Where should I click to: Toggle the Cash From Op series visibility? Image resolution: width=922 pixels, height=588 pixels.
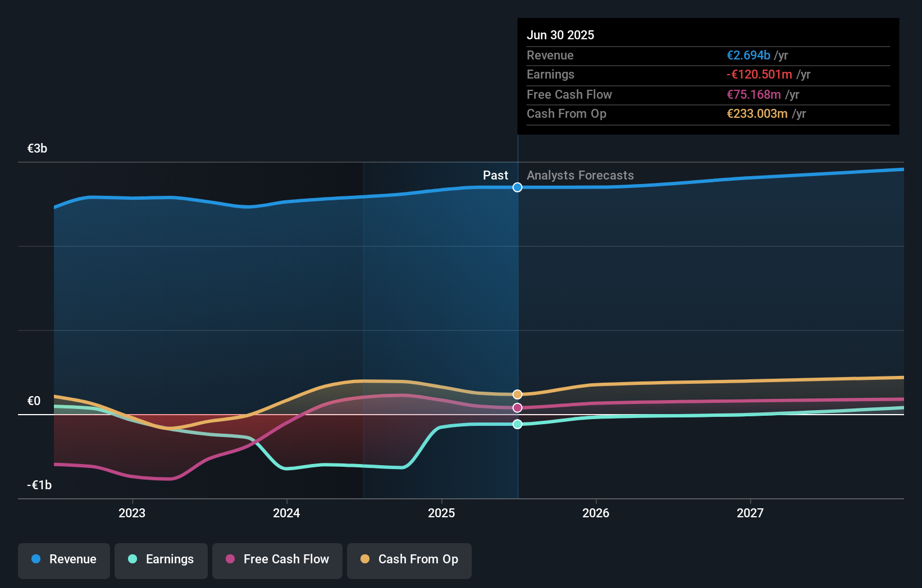tap(409, 559)
